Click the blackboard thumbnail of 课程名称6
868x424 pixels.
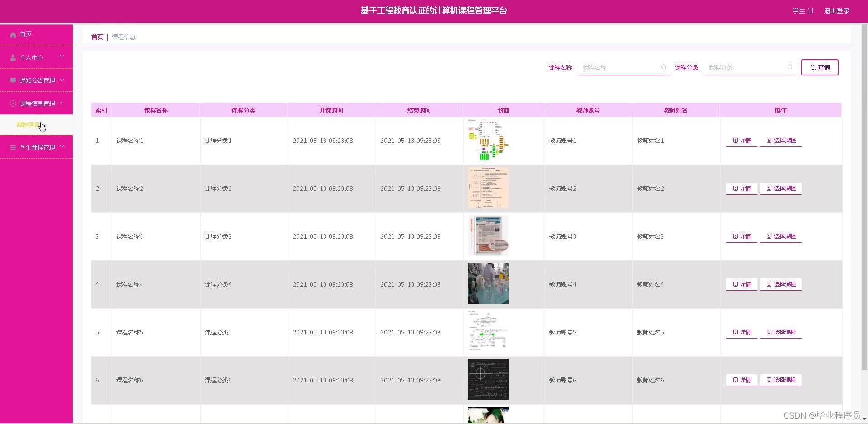488,379
